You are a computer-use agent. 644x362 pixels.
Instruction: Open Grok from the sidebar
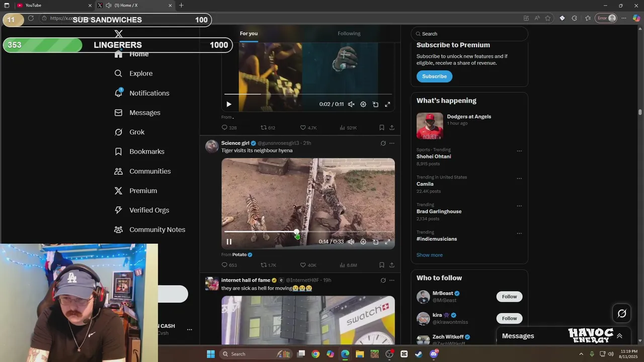pyautogui.click(x=129, y=132)
